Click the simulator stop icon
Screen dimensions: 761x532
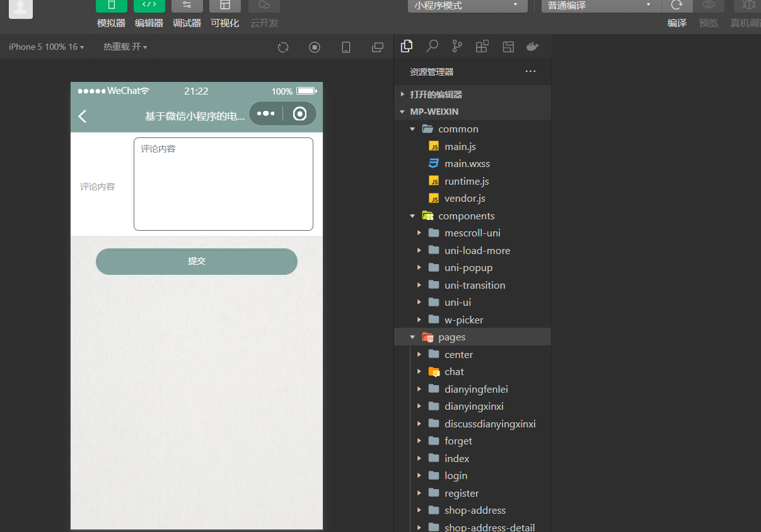315,47
